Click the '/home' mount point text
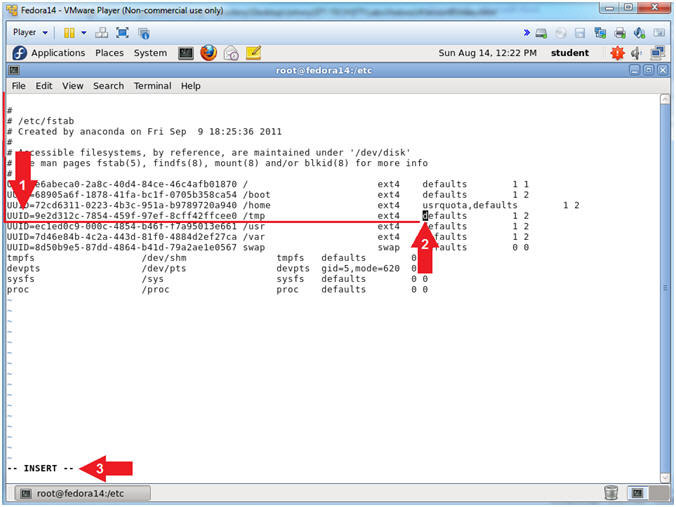The image size is (676, 507). click(257, 206)
